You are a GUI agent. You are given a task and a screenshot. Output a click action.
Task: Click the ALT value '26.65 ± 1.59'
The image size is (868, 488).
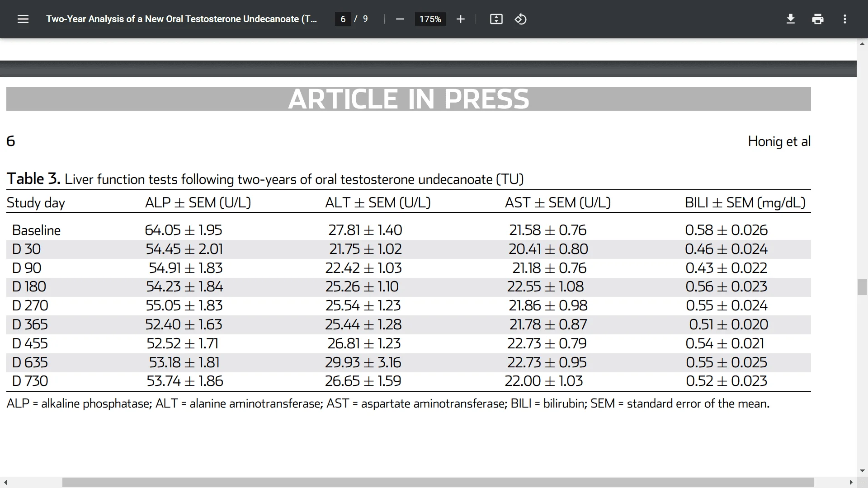pyautogui.click(x=363, y=381)
